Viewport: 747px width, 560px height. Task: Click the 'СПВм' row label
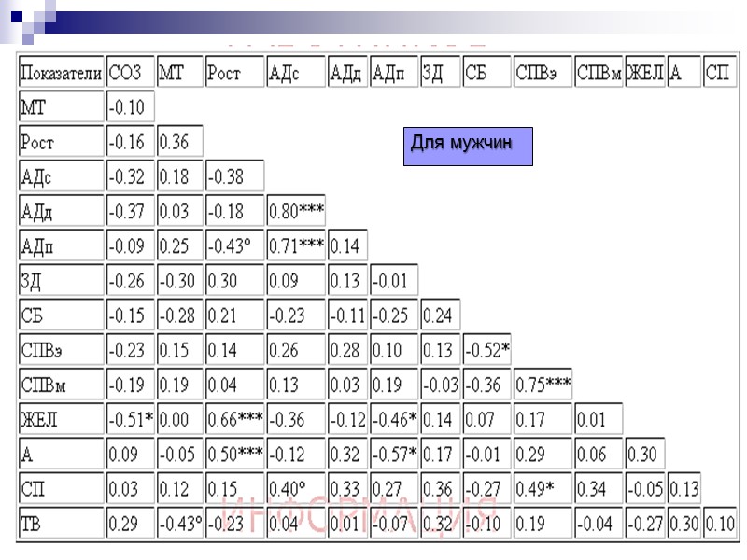click(61, 385)
